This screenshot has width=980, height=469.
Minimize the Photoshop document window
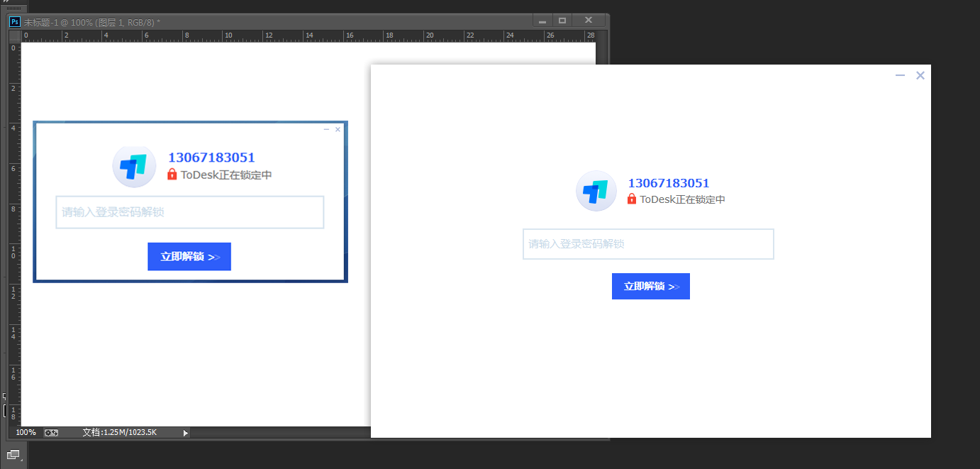(542, 21)
